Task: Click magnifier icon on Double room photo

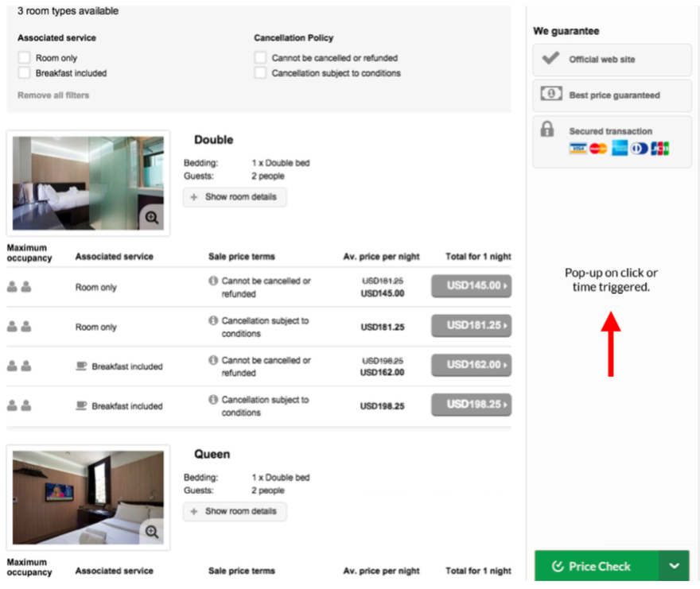Action: point(152,217)
